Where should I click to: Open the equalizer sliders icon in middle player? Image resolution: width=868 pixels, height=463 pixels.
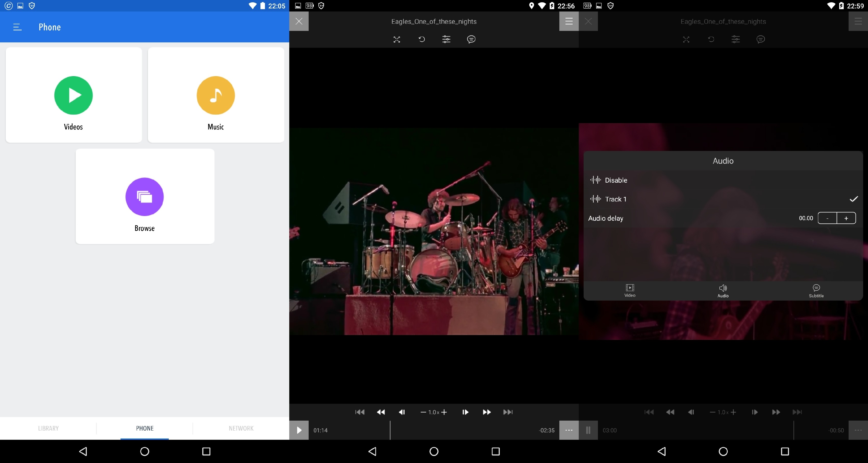pyautogui.click(x=446, y=39)
